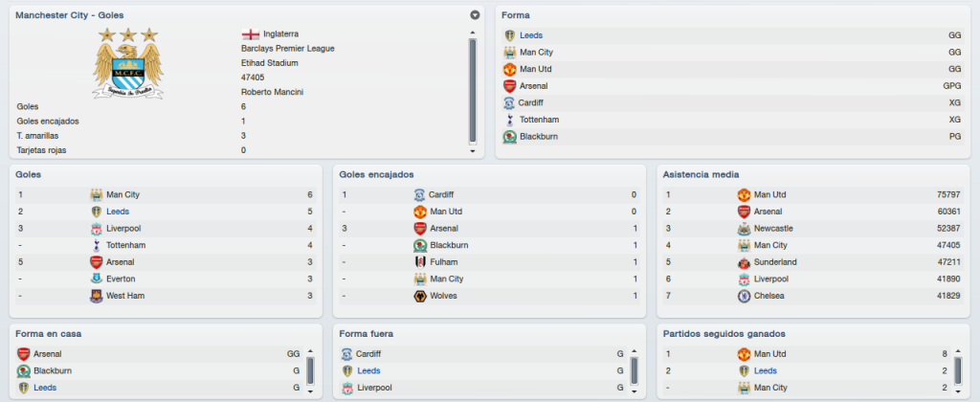Screen dimensions: 980x402
Task: Click the club info vertical scrollbar
Action: (x=473, y=91)
